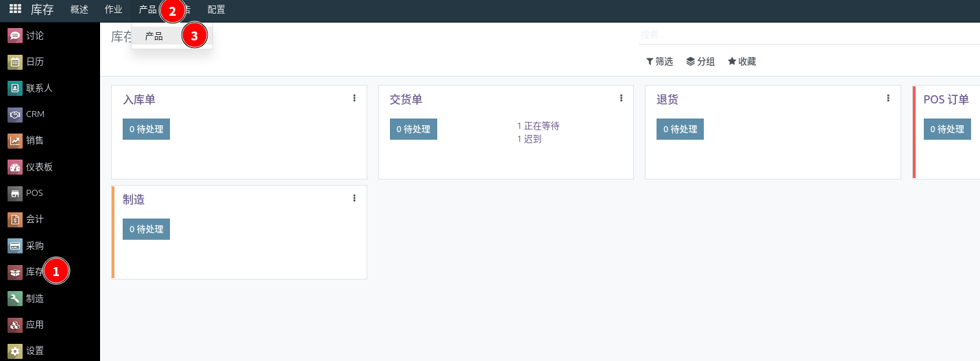Open 交货单 card kebab menu
The image size is (980, 361).
click(621, 99)
